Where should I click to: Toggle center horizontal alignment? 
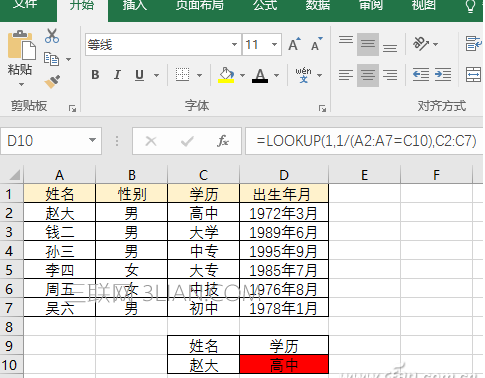click(368, 75)
